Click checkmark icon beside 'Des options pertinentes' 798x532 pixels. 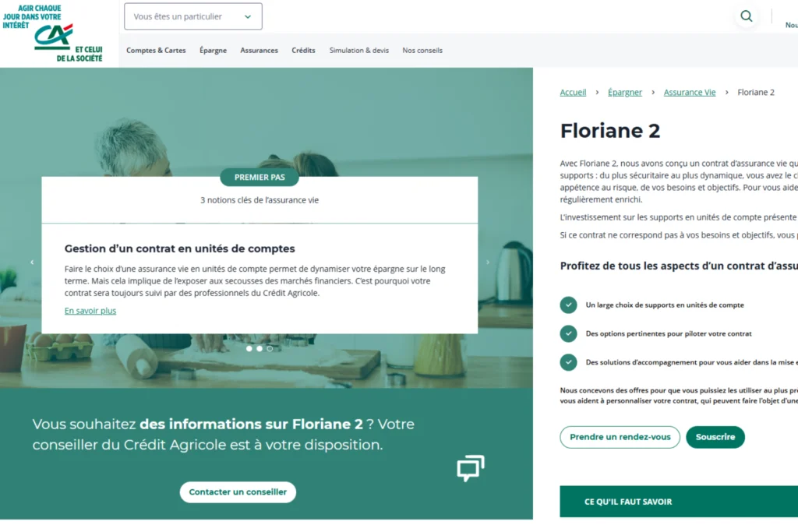[569, 333]
